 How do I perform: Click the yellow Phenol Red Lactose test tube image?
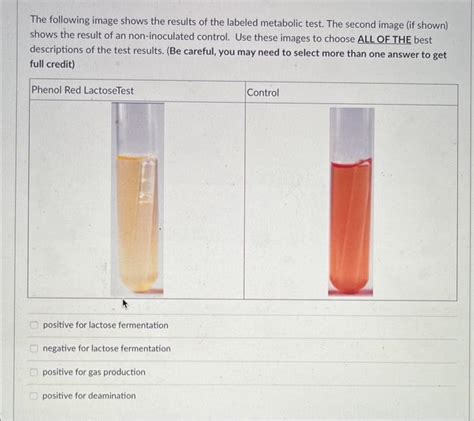pyautogui.click(x=137, y=199)
